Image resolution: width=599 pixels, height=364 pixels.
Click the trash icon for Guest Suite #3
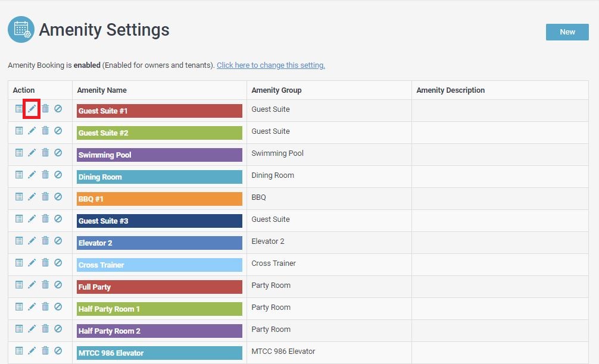(x=45, y=219)
